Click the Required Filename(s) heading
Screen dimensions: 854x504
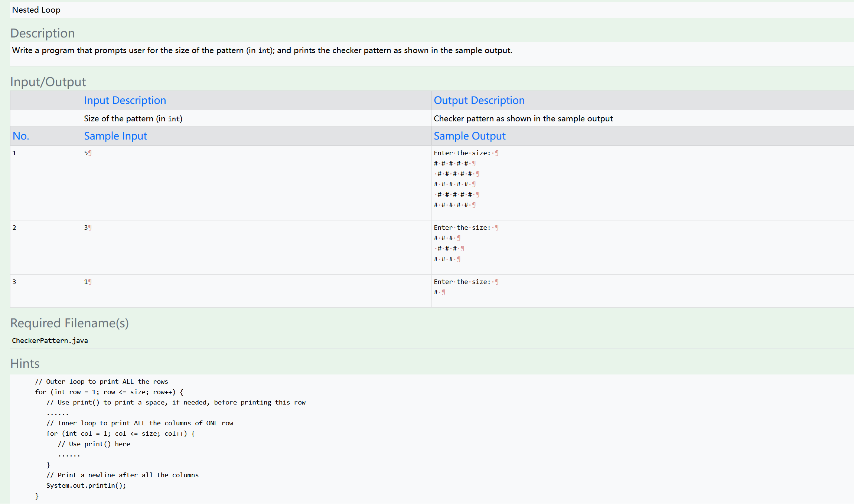pyautogui.click(x=69, y=323)
